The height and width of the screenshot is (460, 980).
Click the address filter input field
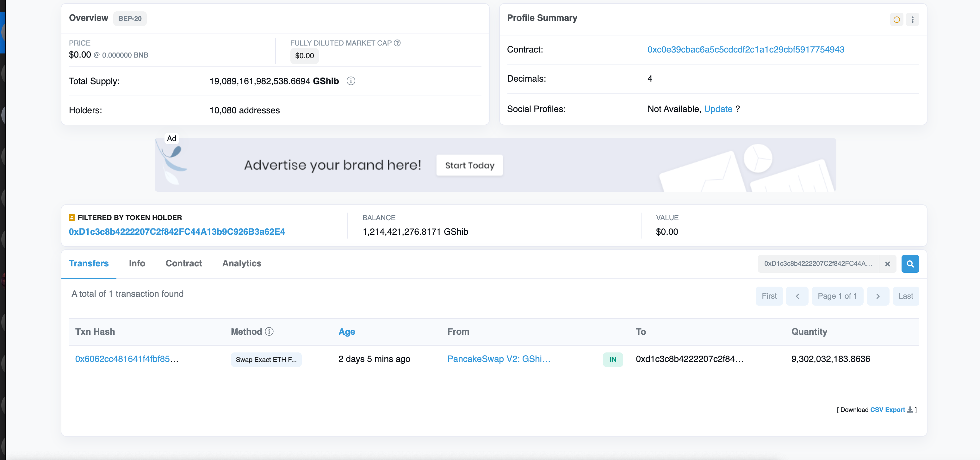(x=817, y=264)
